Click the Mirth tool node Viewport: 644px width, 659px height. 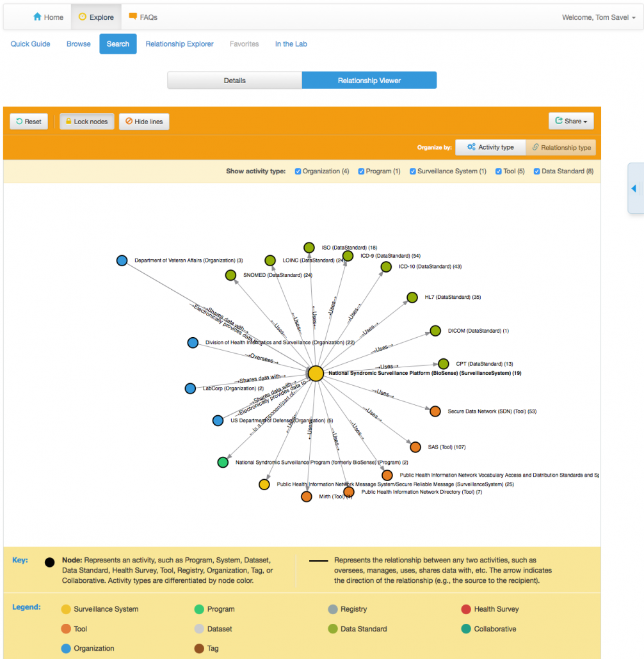[307, 496]
